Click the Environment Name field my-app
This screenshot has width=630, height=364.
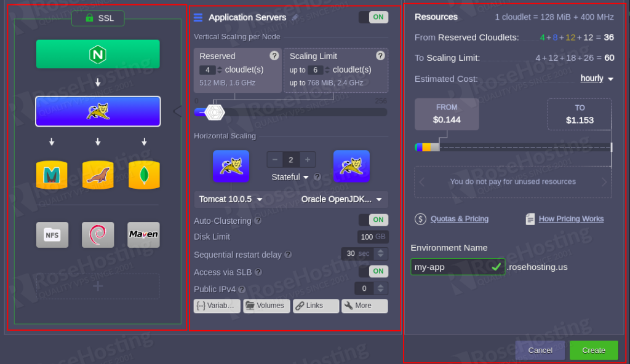point(458,267)
